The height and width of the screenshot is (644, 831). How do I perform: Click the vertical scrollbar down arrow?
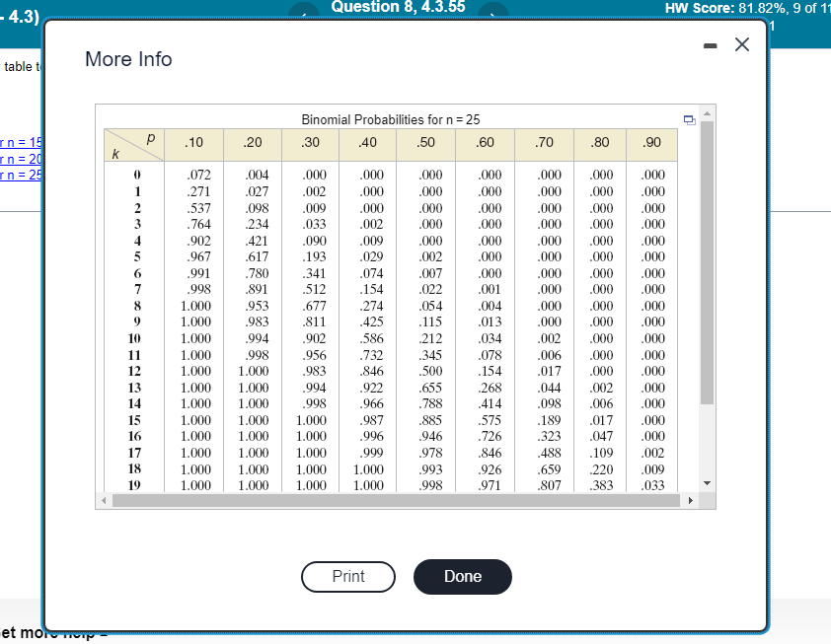[707, 483]
